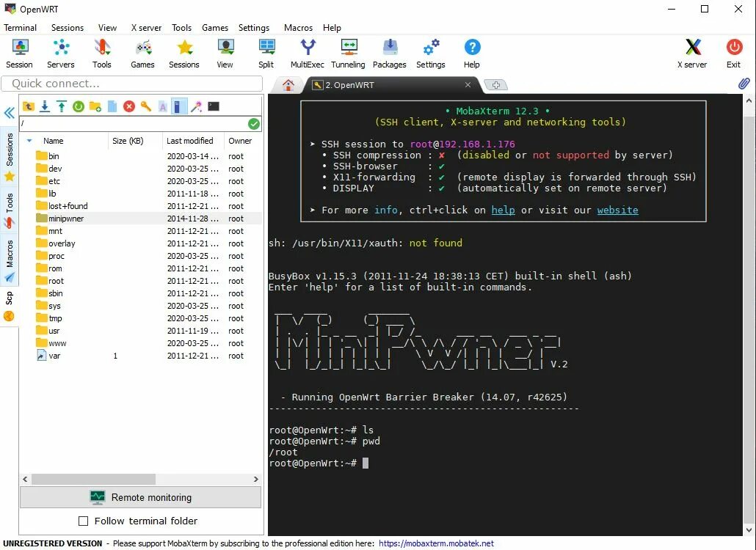
Task: Upload files to current remote folder
Action: (62, 106)
